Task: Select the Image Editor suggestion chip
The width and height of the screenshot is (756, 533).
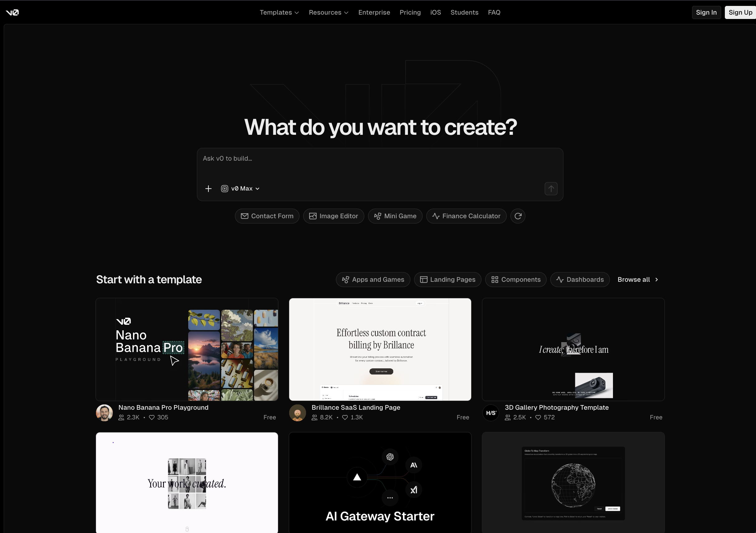Action: [333, 216]
